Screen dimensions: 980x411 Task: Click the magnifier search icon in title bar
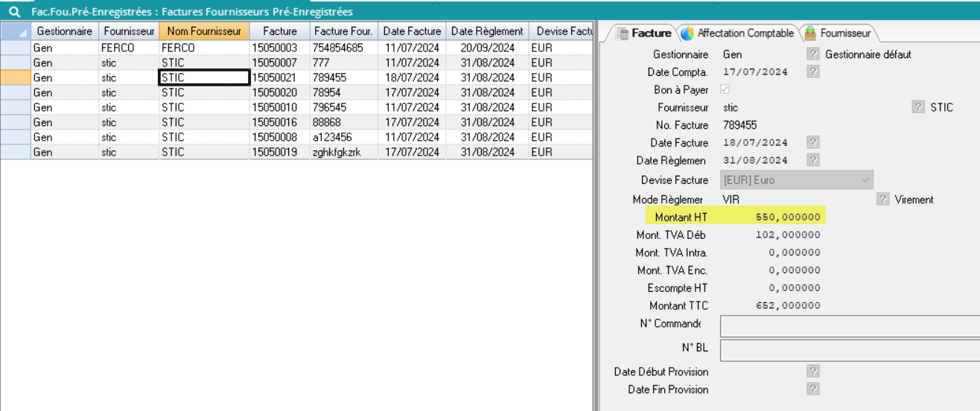coord(14,12)
